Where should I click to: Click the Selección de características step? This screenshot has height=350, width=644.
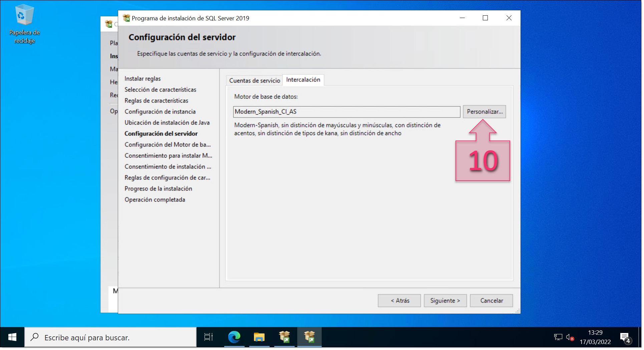coord(160,90)
